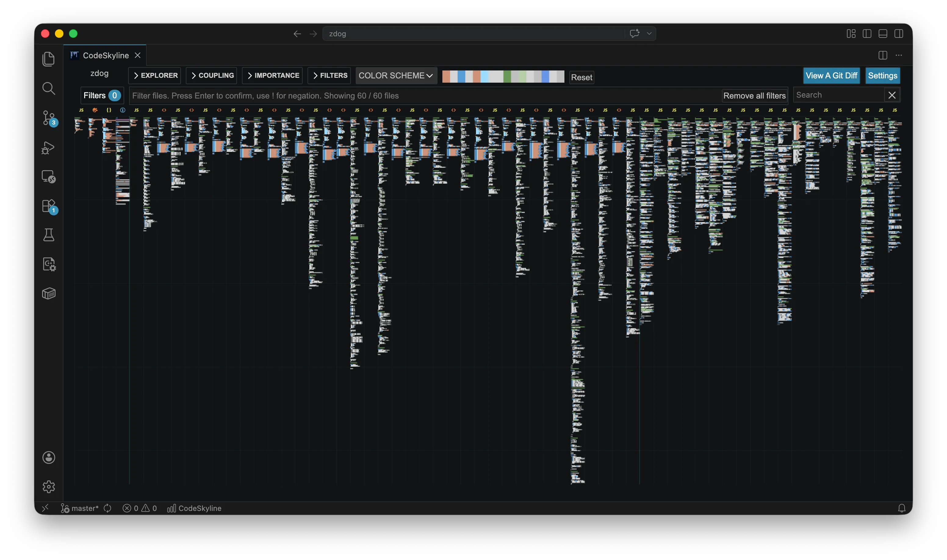
Task: Pick the first orange color swatch
Action: pyautogui.click(x=446, y=77)
